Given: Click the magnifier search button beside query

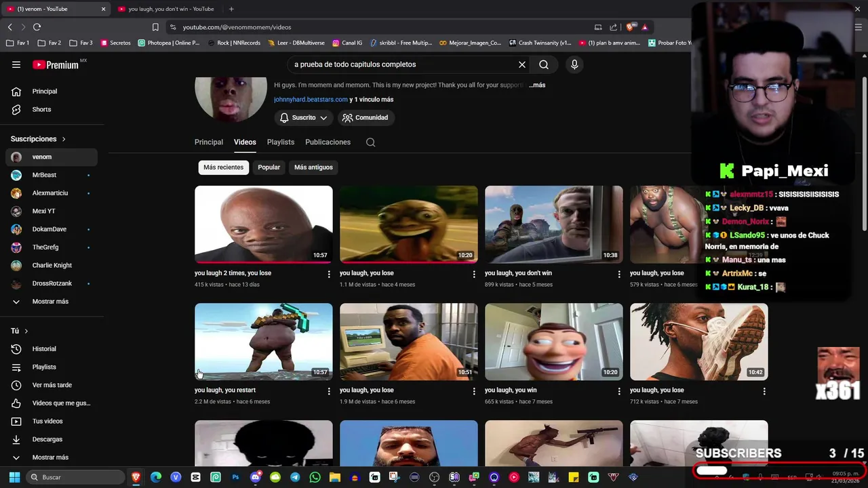Looking at the screenshot, I should click(544, 64).
